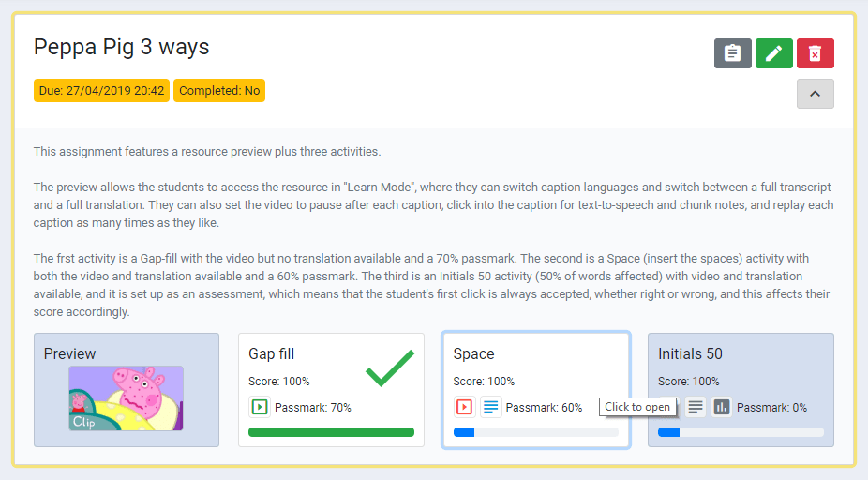Click the red video icon in Space
The image size is (868, 480).
[464, 407]
